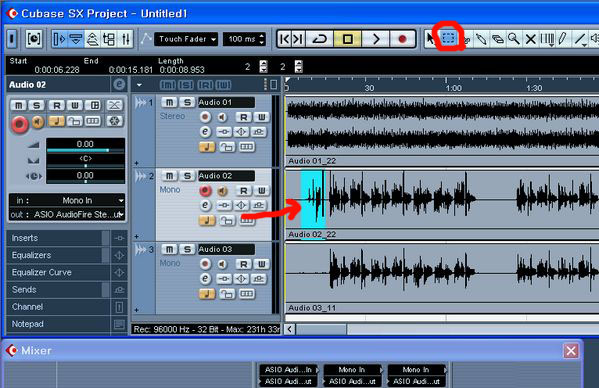Toggle global Solo [S] in track list header
This screenshot has height=388, width=599.
tap(186, 85)
